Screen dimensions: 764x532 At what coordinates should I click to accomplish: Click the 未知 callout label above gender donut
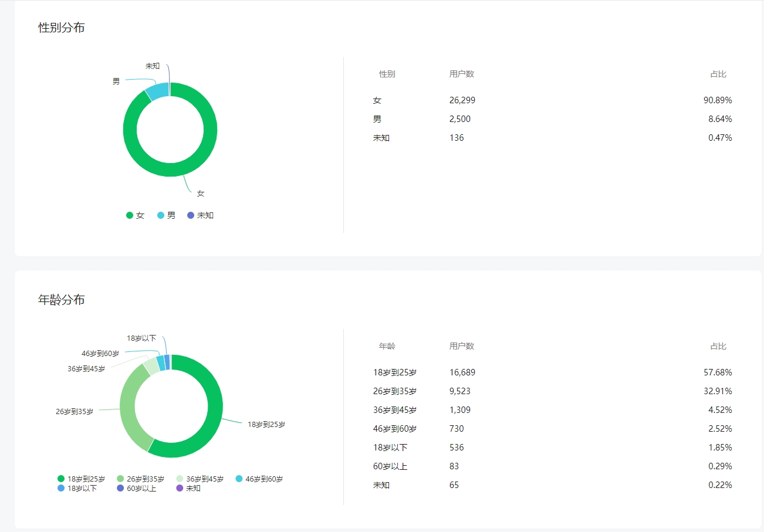[x=153, y=66]
